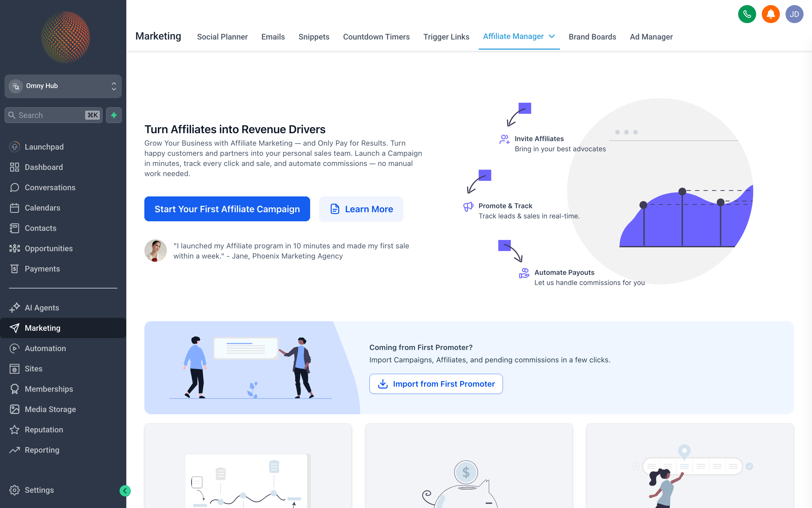This screenshot has width=812, height=508.
Task: Open the Reporting sidebar link
Action: tap(63, 450)
